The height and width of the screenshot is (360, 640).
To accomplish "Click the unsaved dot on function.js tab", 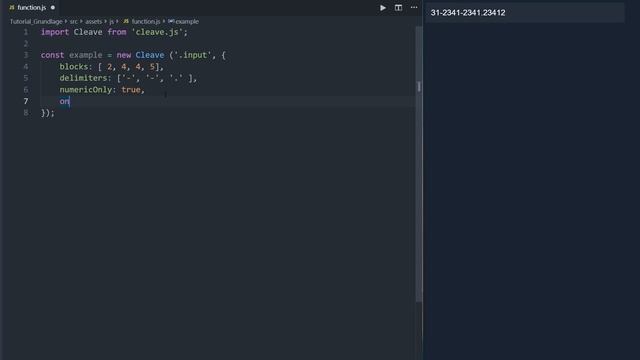I will tap(53, 7).
